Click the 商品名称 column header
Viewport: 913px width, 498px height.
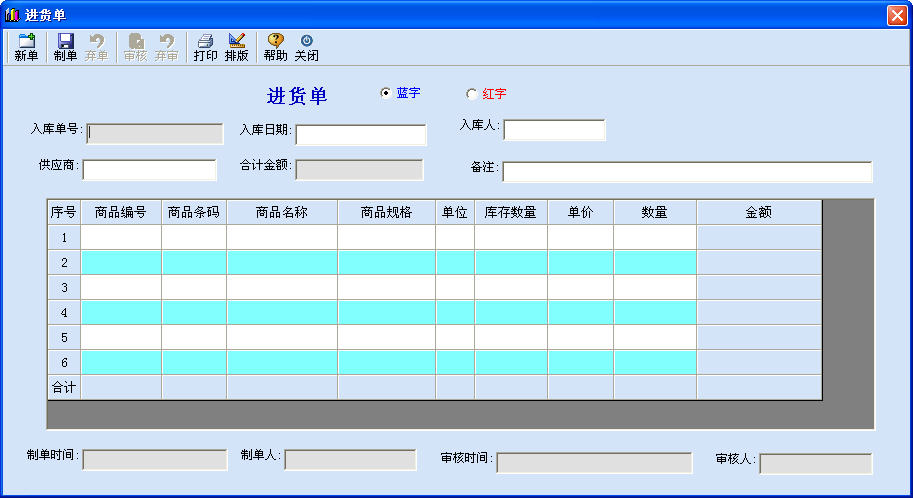point(281,212)
